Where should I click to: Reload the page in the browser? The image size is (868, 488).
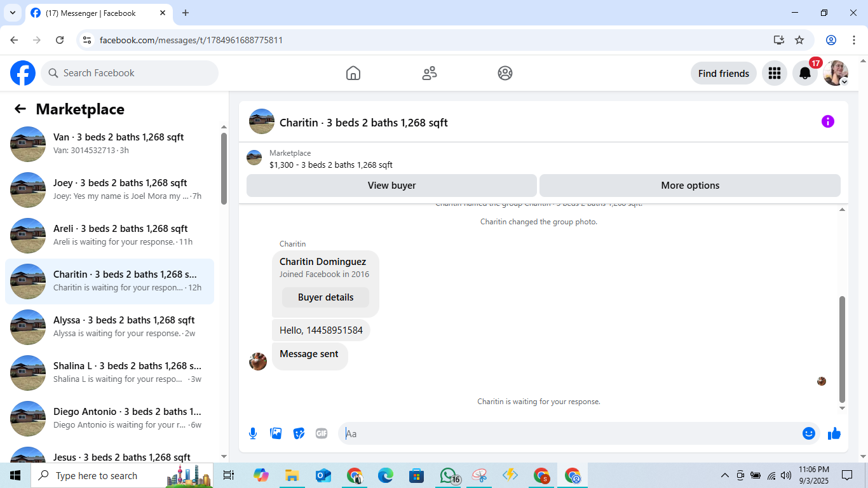coord(60,40)
